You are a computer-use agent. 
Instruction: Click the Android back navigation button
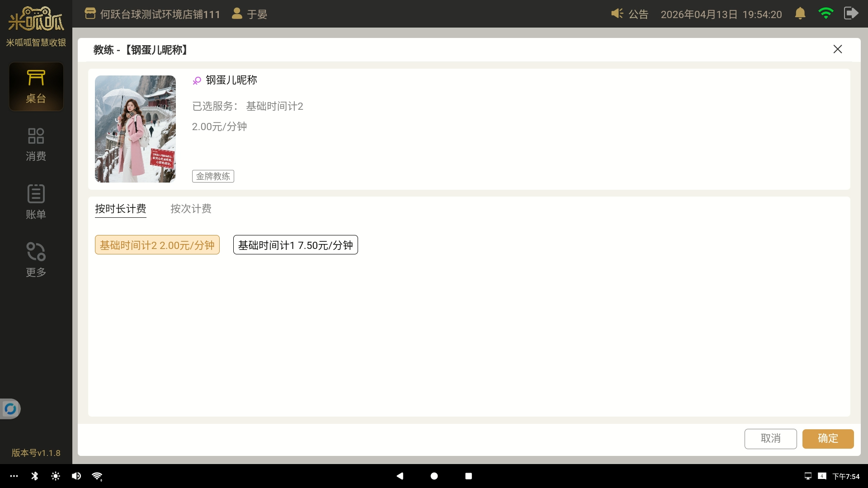click(400, 476)
